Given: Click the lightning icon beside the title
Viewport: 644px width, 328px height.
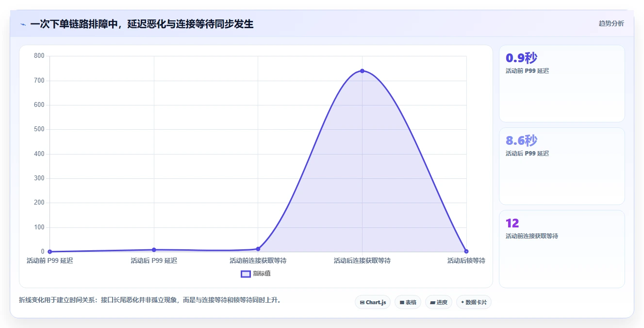Looking at the screenshot, I should click(x=23, y=24).
